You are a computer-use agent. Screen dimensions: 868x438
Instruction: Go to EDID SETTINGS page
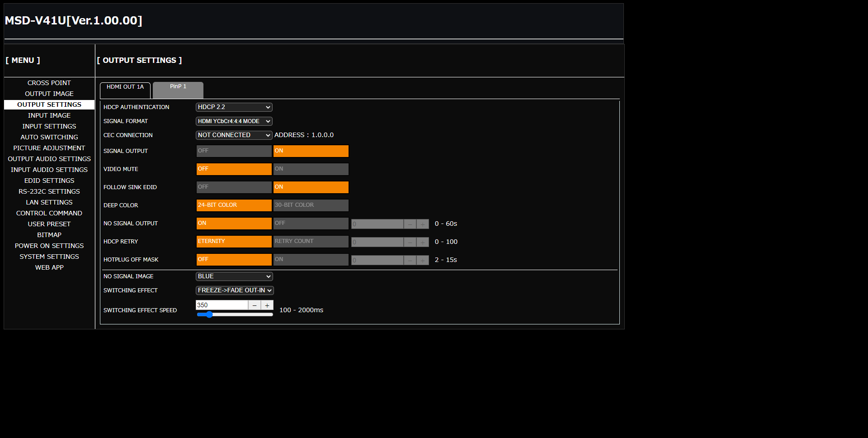(49, 181)
